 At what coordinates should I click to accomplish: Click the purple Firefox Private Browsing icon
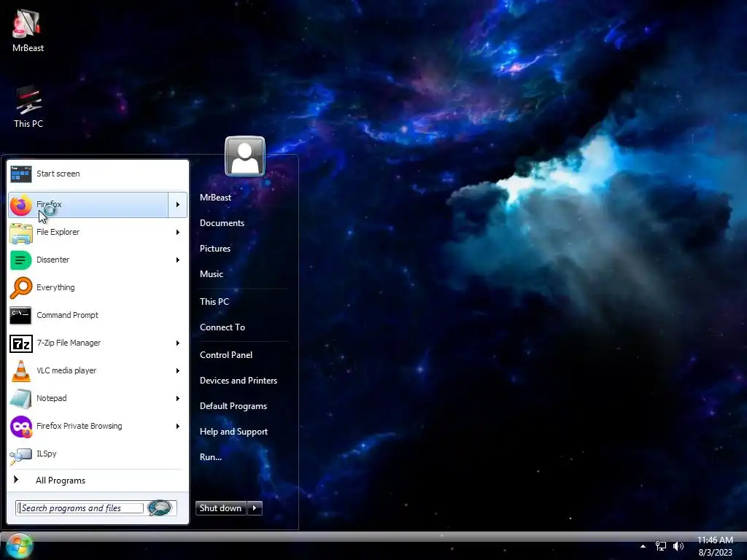[21, 426]
